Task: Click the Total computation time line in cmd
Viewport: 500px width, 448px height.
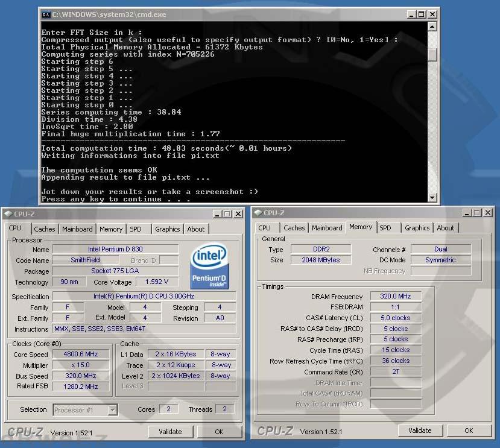Action: click(166, 148)
